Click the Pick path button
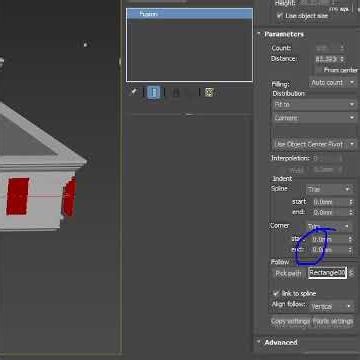 click(x=288, y=273)
